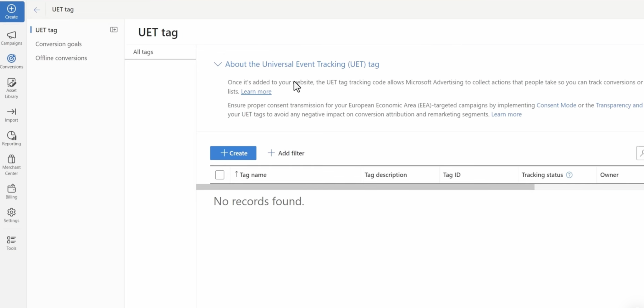Open Asset Library
The width and height of the screenshot is (644, 308).
coord(12,88)
